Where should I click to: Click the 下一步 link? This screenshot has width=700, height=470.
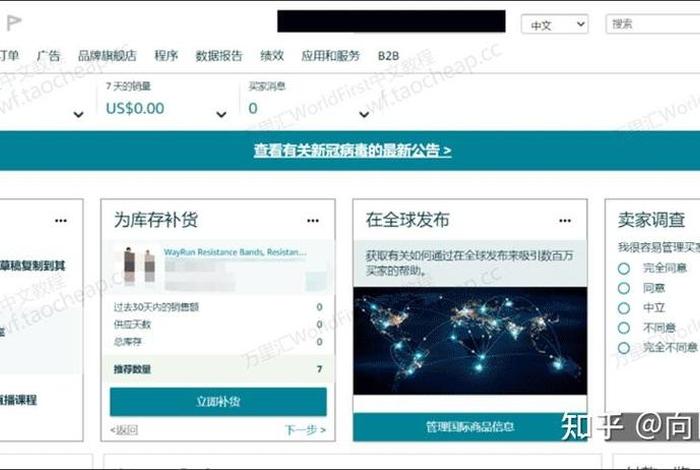[305, 430]
